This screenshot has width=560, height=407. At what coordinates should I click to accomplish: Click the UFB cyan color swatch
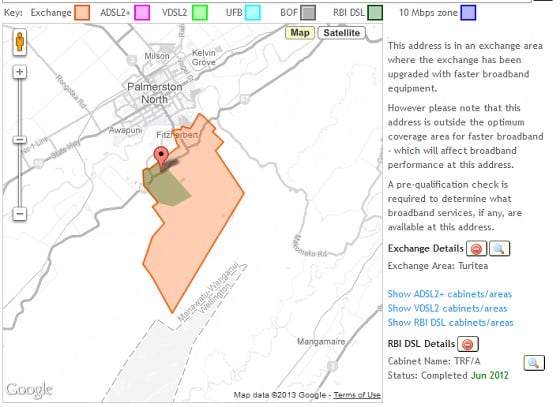coord(252,13)
